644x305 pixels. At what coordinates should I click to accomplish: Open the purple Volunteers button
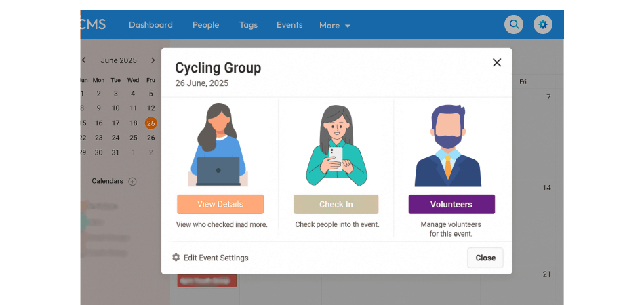[451, 204]
